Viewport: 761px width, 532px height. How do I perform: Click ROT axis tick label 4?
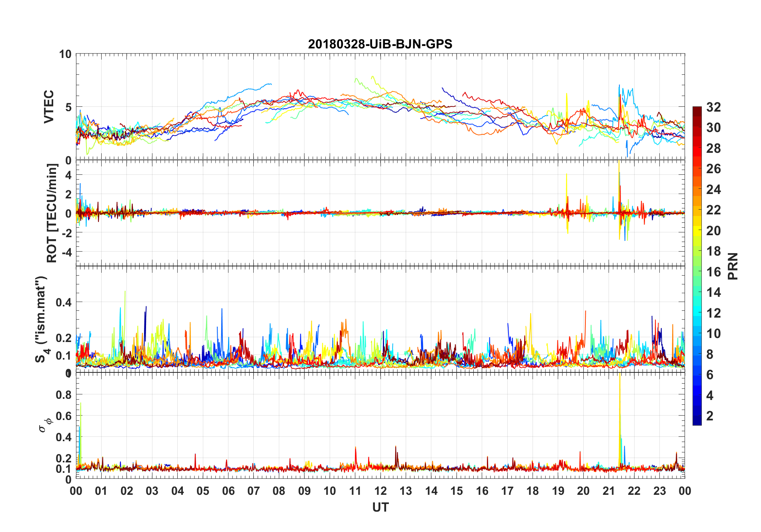pos(68,175)
